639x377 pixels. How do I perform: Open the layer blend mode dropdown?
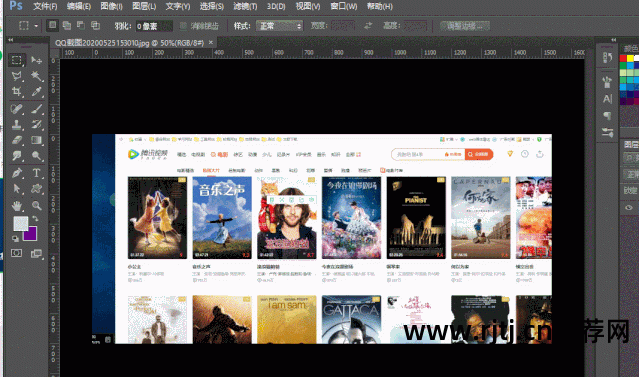[x=631, y=174]
